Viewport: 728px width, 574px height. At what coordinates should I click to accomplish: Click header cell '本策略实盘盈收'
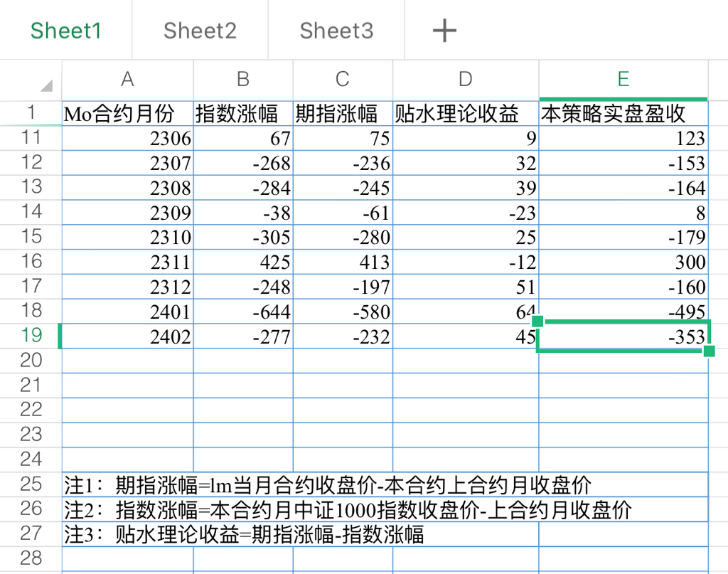point(623,113)
